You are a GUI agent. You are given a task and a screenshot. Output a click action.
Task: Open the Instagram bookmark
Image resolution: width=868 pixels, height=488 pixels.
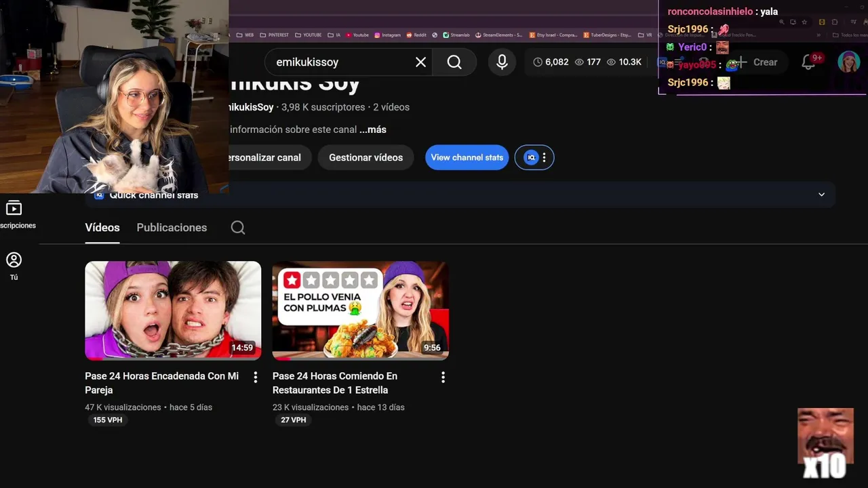[x=387, y=35]
